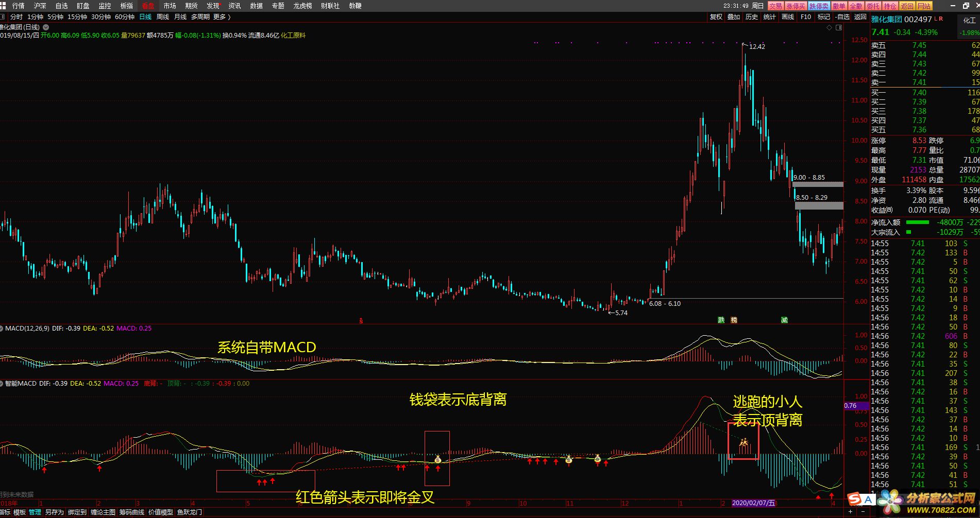The height and width of the screenshot is (518, 980).
Task: Open the 龙虎榜 menu
Action: (x=302, y=6)
